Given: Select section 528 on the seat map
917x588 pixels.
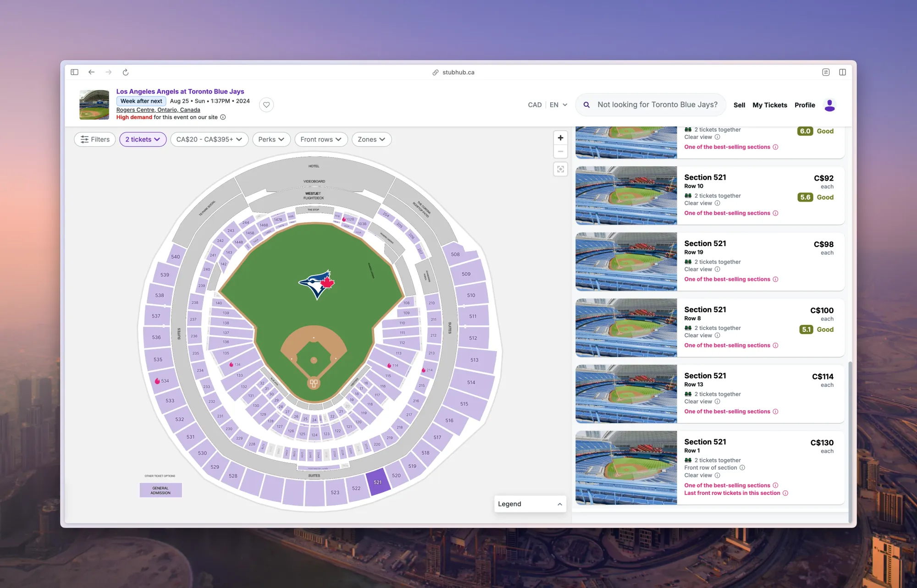Looking at the screenshot, I should (x=233, y=476).
